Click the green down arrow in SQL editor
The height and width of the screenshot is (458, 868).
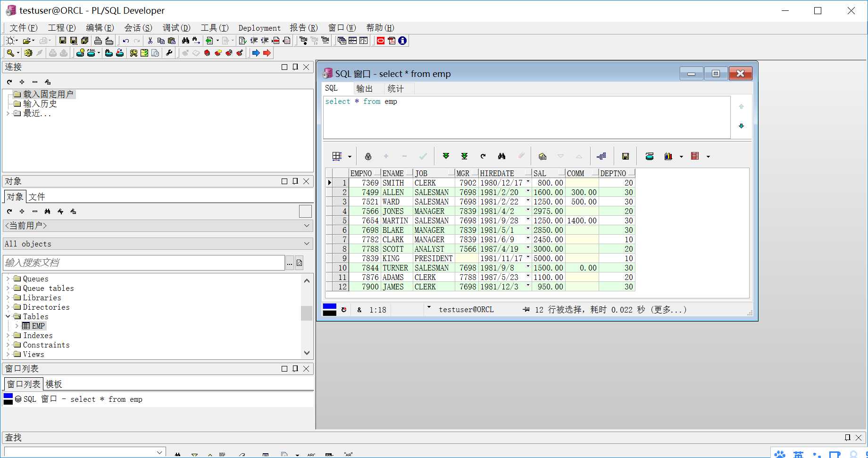pyautogui.click(x=741, y=126)
